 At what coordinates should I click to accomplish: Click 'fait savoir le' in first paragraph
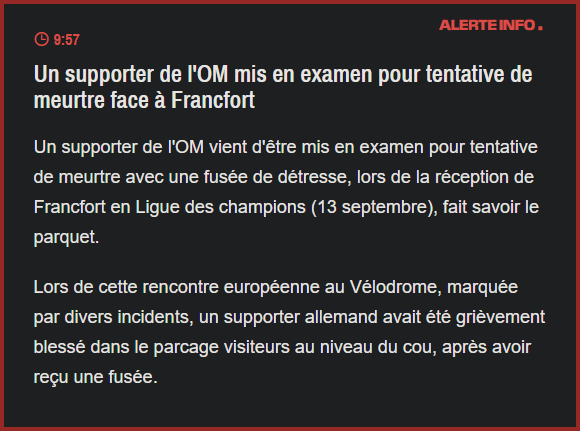[490, 207]
